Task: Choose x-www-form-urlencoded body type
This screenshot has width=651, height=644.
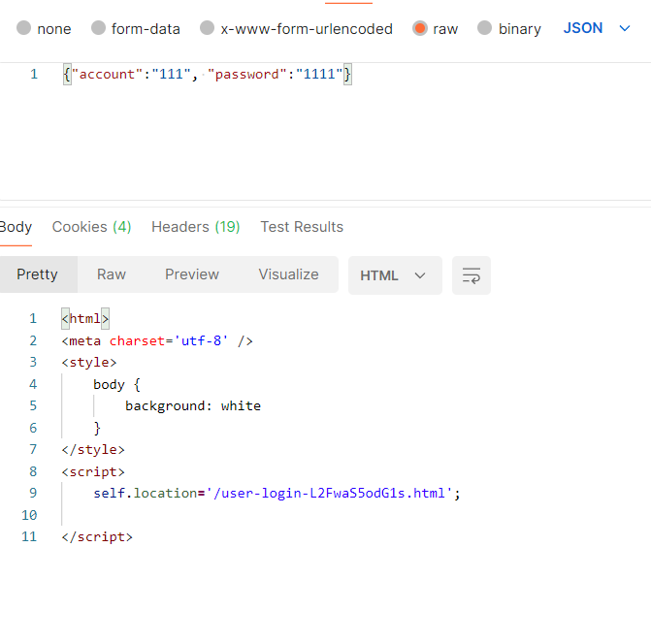Action: pyautogui.click(x=208, y=28)
